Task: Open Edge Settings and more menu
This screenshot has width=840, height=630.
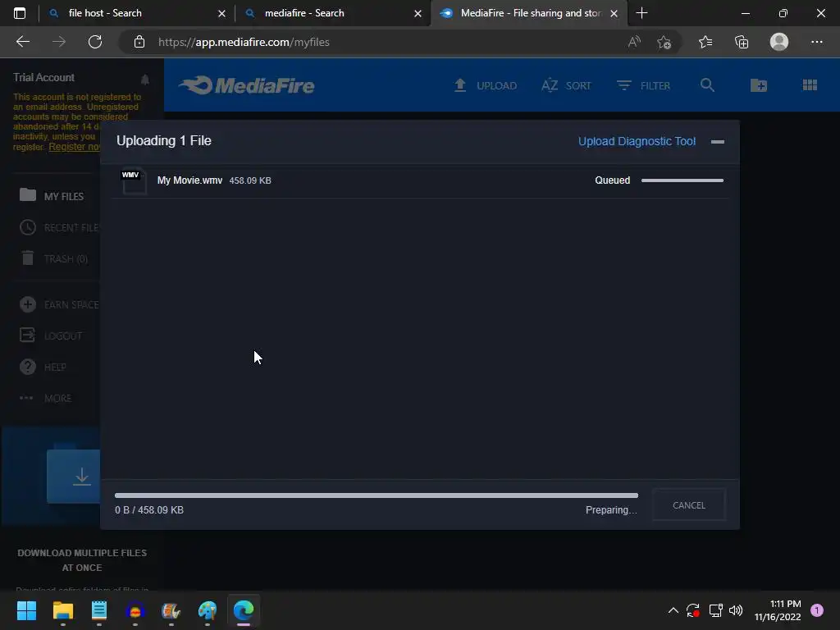Action: [816, 42]
